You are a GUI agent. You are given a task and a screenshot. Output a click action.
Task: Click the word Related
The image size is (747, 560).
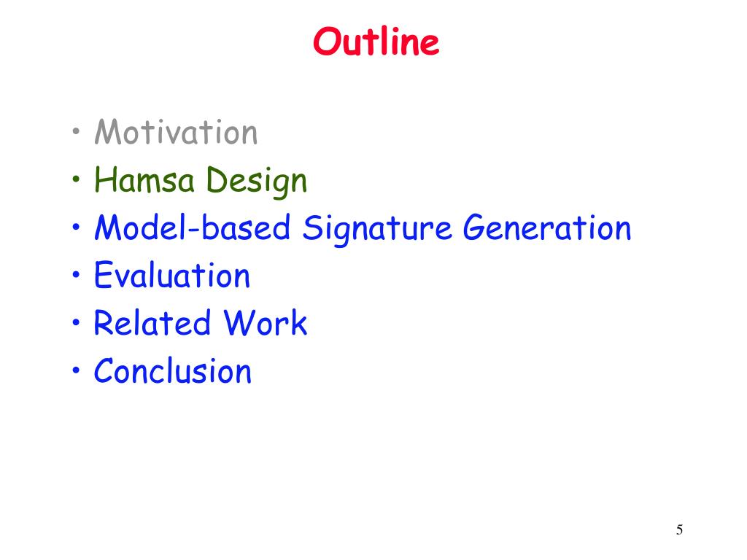[x=152, y=323]
